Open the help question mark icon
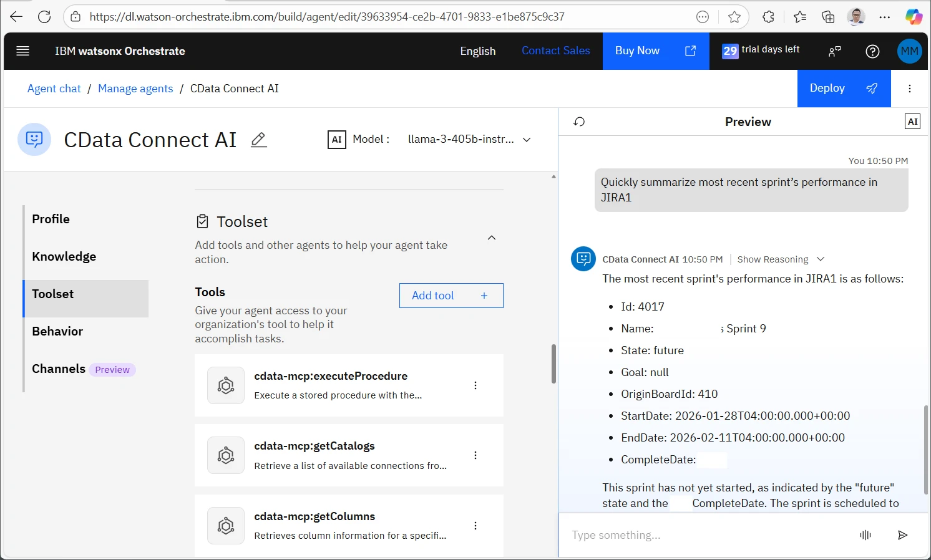This screenshot has width=931, height=560. point(872,51)
